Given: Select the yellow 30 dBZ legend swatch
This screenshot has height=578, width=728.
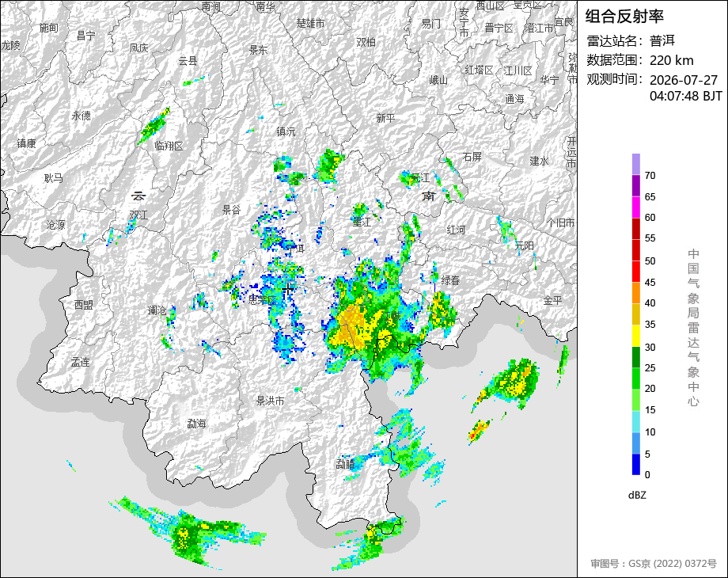Looking at the screenshot, I should pyautogui.click(x=635, y=335).
